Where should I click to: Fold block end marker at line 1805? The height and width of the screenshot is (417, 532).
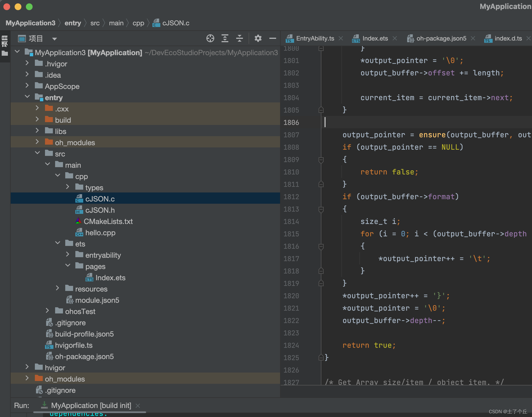321,110
